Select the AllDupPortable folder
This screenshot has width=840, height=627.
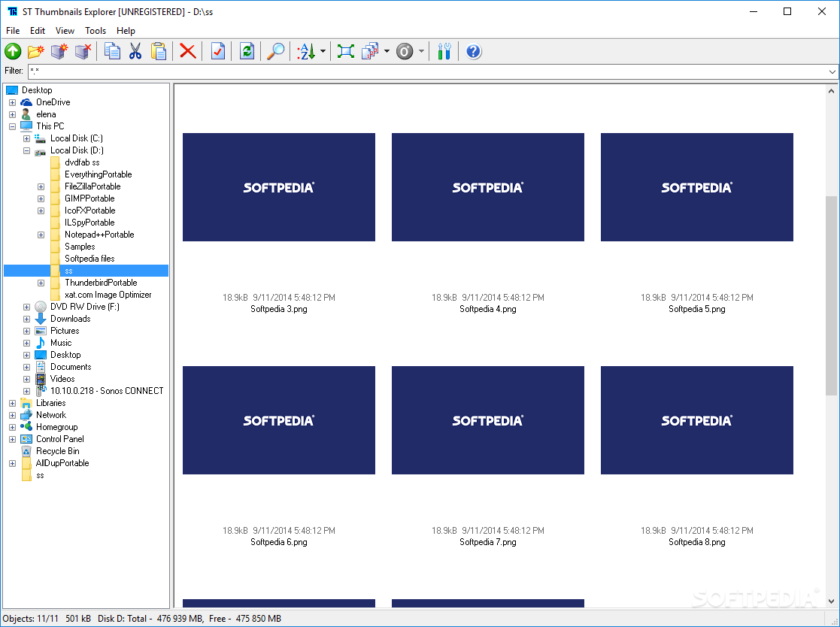(62, 463)
